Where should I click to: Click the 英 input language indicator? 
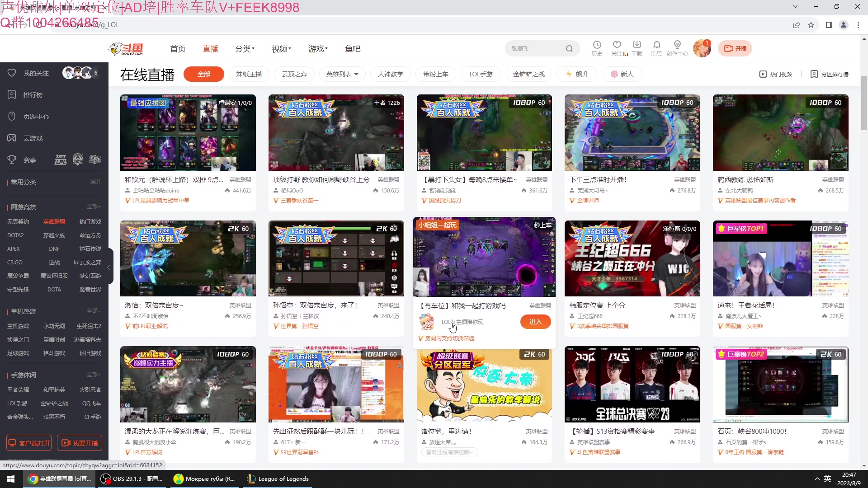[827, 479]
